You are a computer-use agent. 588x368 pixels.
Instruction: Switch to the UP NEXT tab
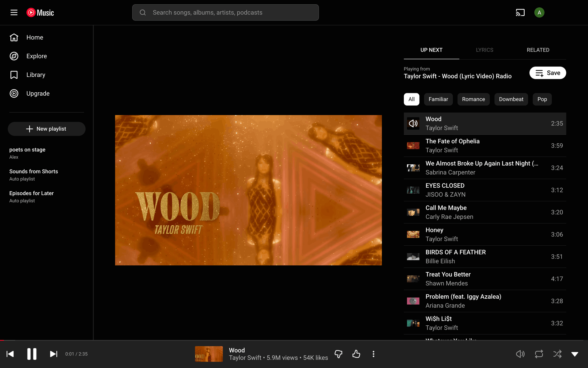click(431, 50)
